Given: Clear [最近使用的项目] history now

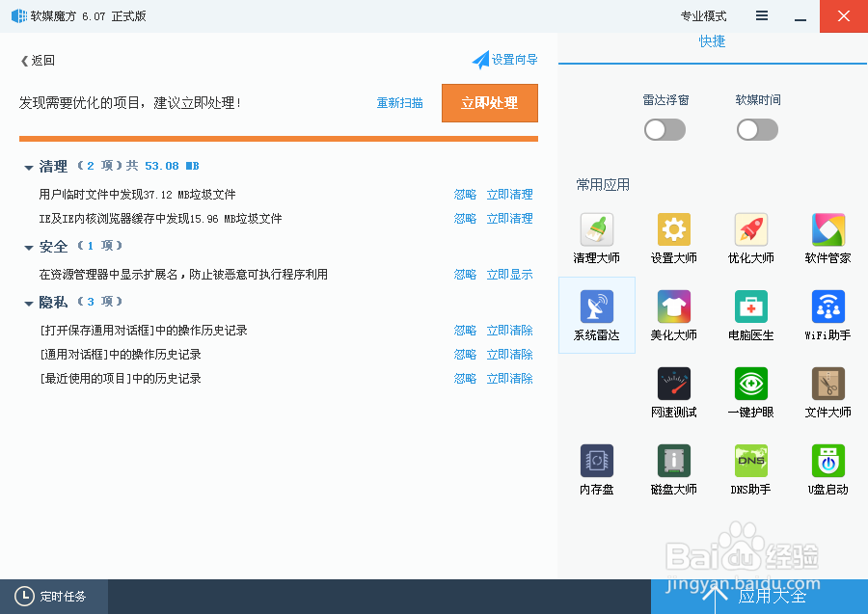Looking at the screenshot, I should pos(509,379).
